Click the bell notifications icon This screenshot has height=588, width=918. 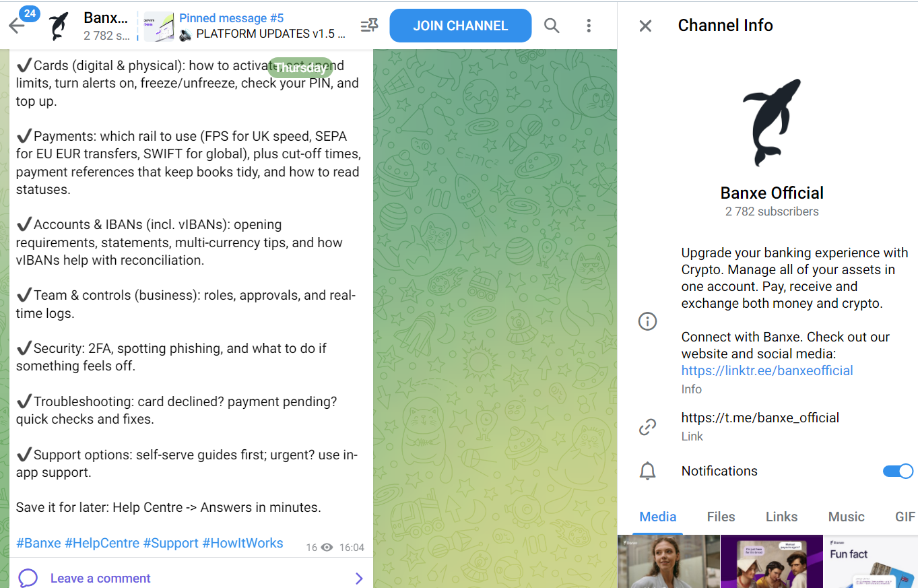tap(647, 471)
